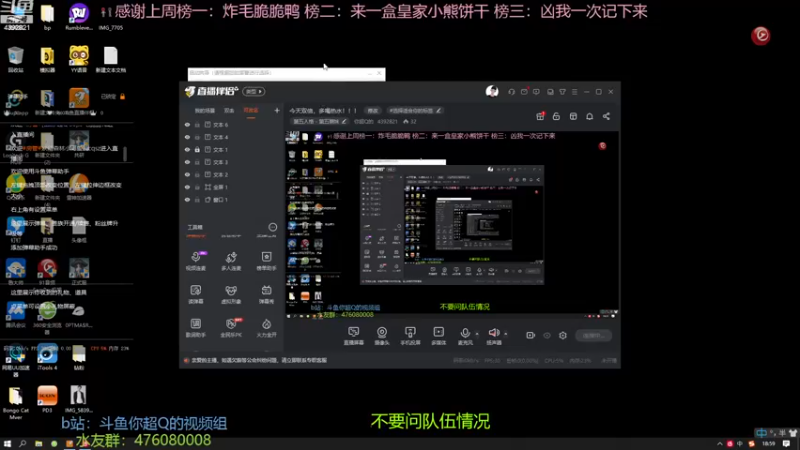Open the 火力全开 flame tool
Image resolution: width=800 pixels, height=450 pixels.
pos(266,328)
